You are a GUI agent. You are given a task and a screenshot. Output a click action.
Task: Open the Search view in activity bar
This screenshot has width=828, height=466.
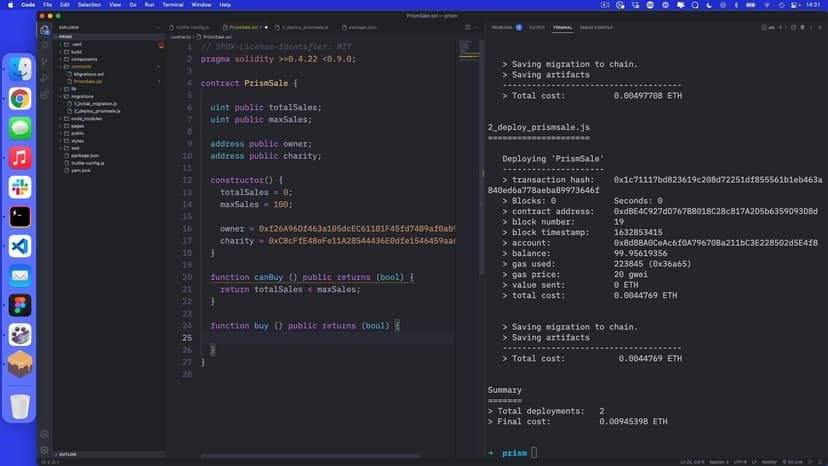[44, 44]
